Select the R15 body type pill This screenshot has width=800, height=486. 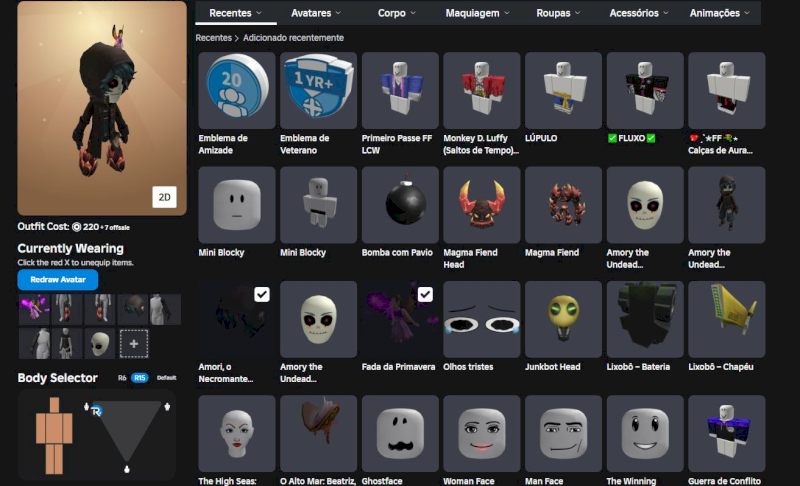pos(140,378)
